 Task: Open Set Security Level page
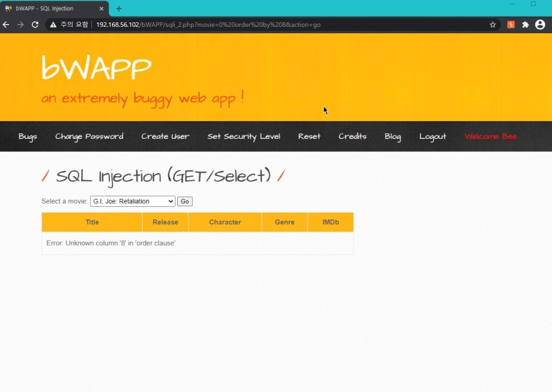click(243, 137)
